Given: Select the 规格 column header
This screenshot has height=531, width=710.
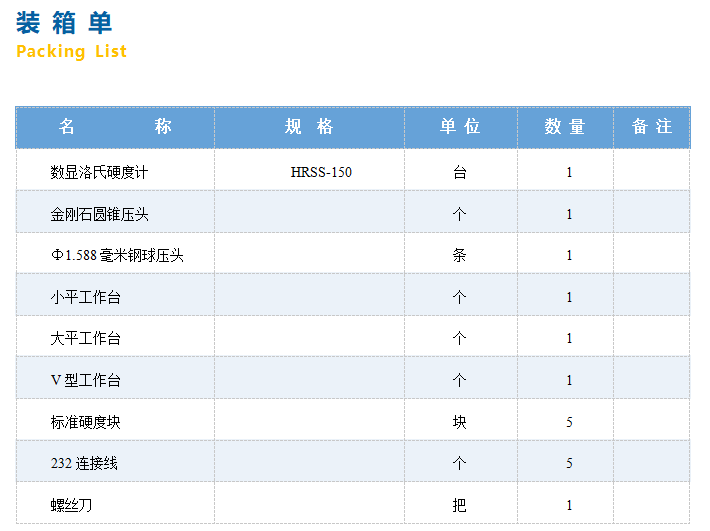Looking at the screenshot, I should (309, 127).
